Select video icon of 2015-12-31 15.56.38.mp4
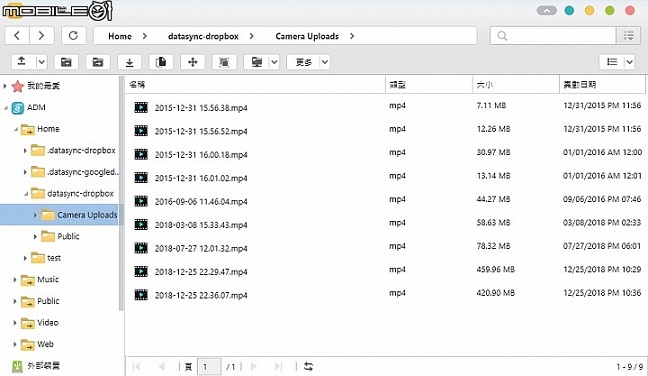 (141, 107)
